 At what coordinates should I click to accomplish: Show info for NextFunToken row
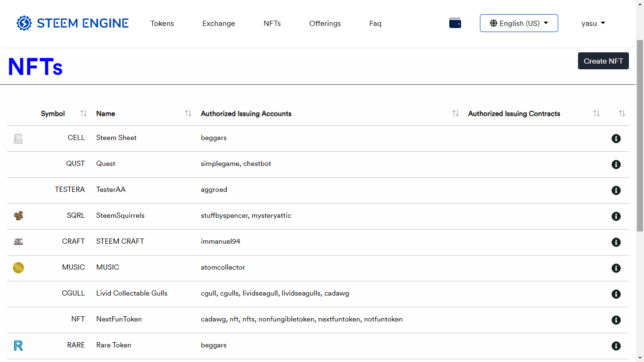point(616,320)
